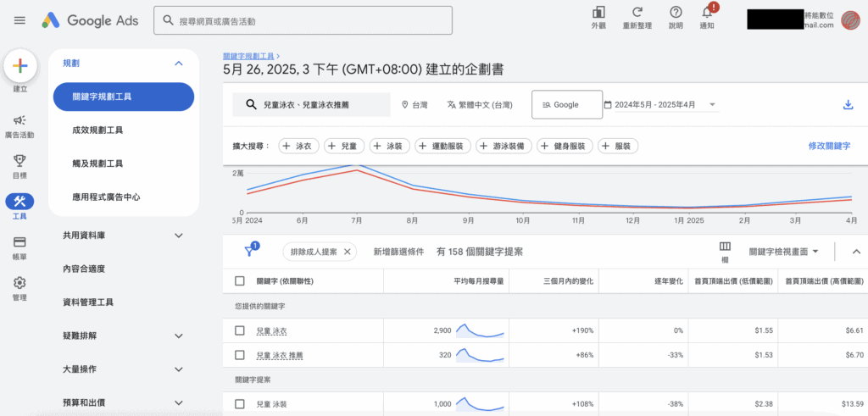This screenshot has height=416, width=868.
Task: Open the date range dropdown
Action: [x=661, y=104]
